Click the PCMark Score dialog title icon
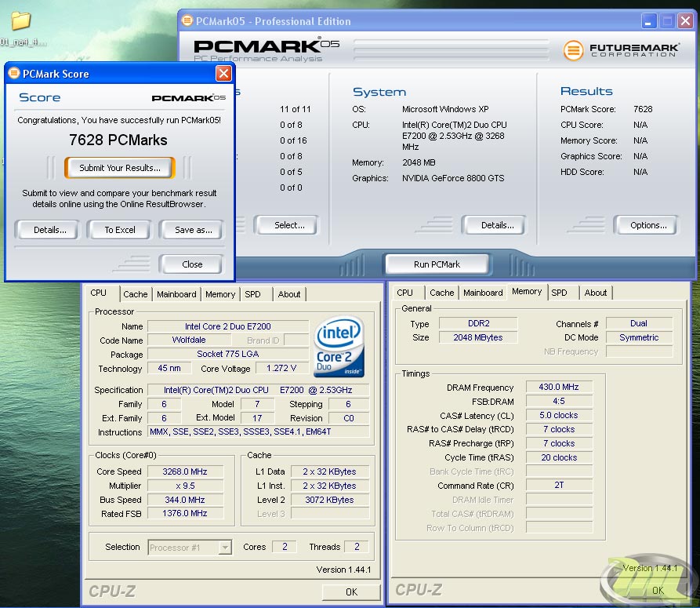 click(x=14, y=73)
